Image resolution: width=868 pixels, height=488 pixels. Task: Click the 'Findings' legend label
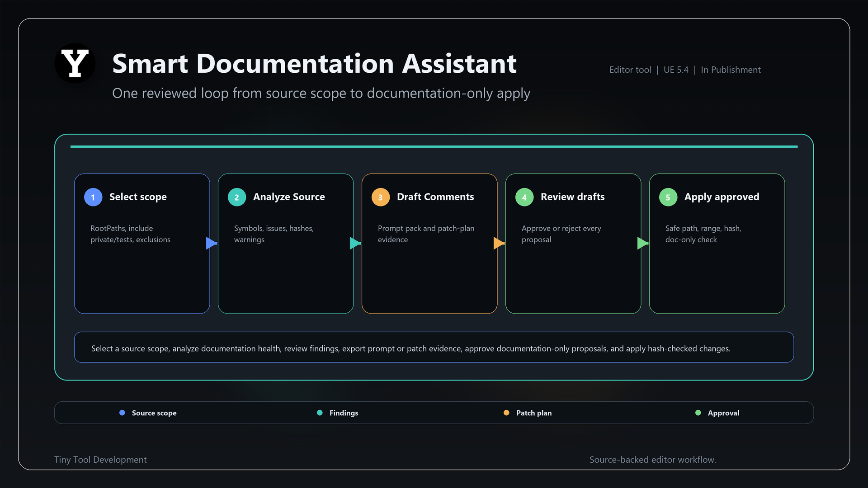coord(344,413)
